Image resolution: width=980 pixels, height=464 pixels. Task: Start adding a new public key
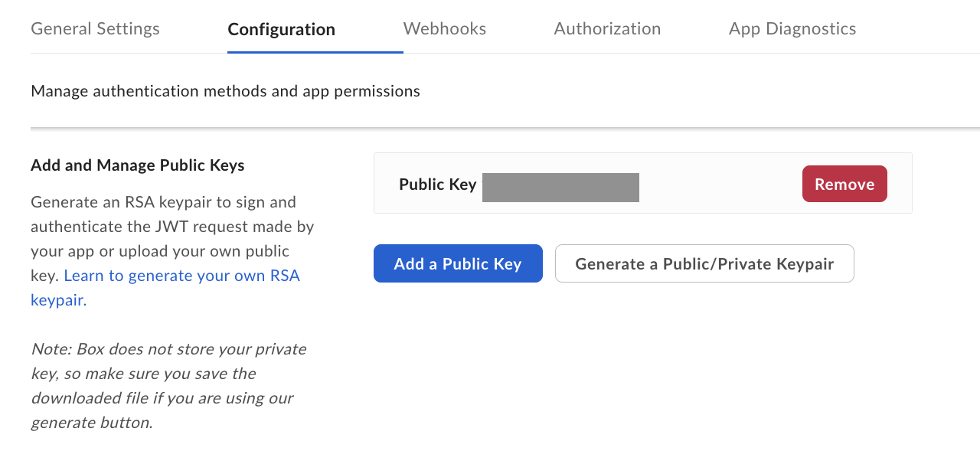(x=458, y=263)
